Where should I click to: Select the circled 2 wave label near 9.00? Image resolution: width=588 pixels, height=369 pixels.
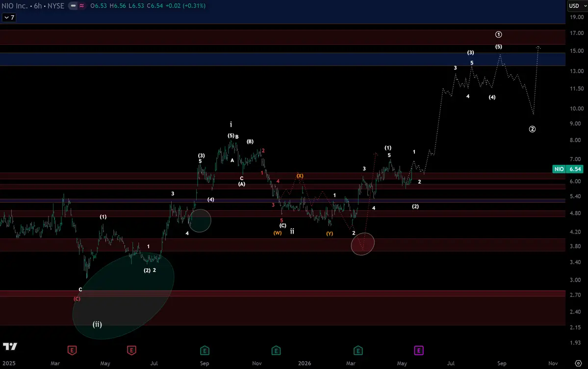point(532,129)
